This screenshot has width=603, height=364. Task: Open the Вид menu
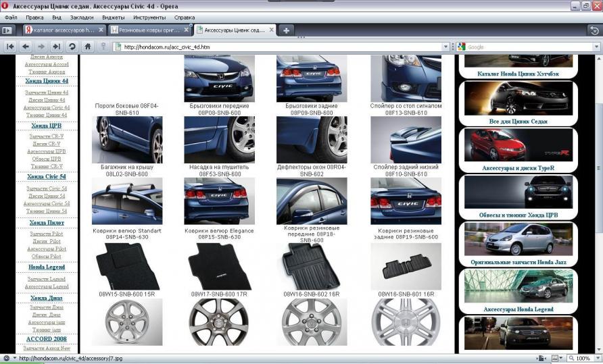tap(57, 18)
